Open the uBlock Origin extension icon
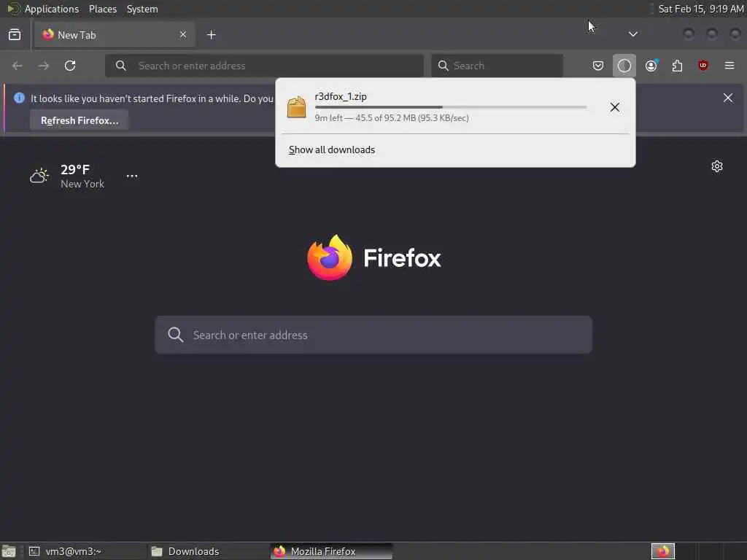747x560 pixels. coord(703,66)
